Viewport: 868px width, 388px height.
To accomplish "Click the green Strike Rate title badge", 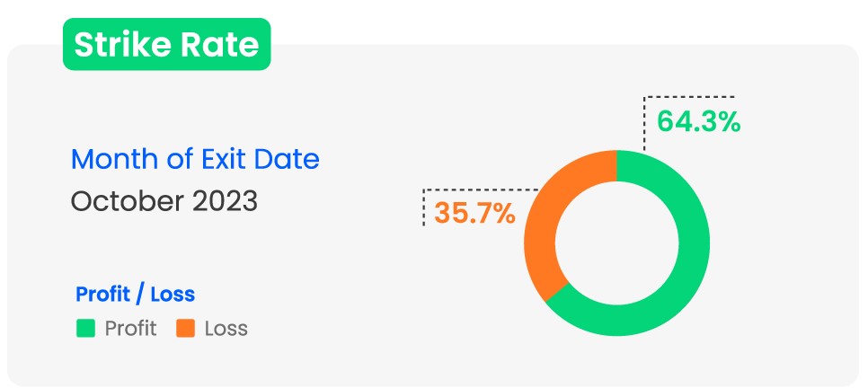I will coord(166,44).
